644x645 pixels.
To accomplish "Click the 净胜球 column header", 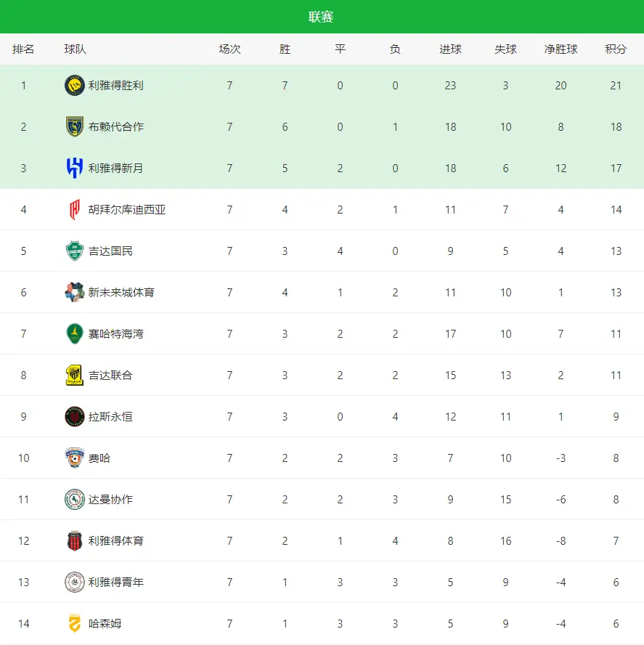I will pos(561,49).
